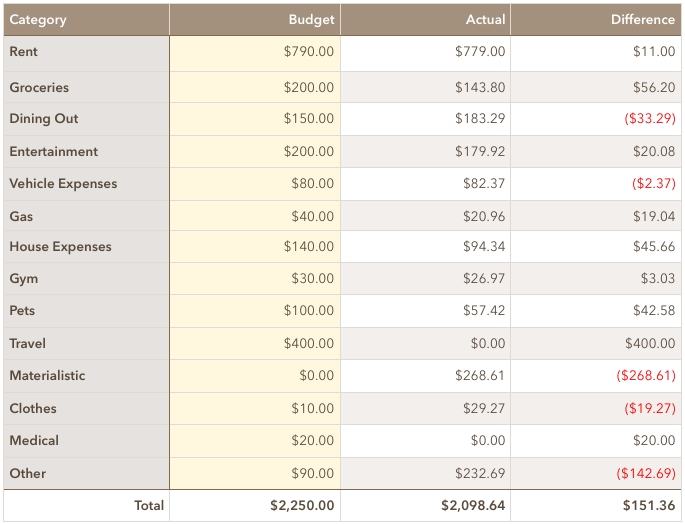Select the Other actual $232.69 cell
The width and height of the screenshot is (685, 524).
[x=425, y=473]
